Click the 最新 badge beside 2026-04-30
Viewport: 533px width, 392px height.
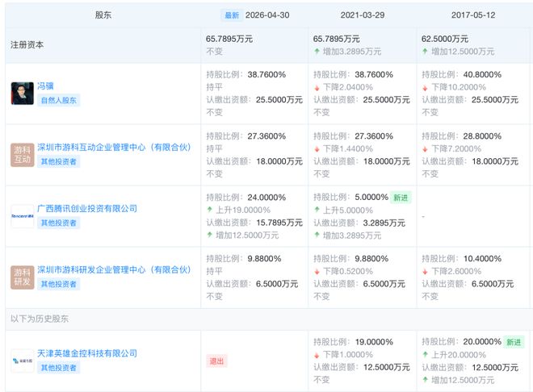[x=232, y=15]
